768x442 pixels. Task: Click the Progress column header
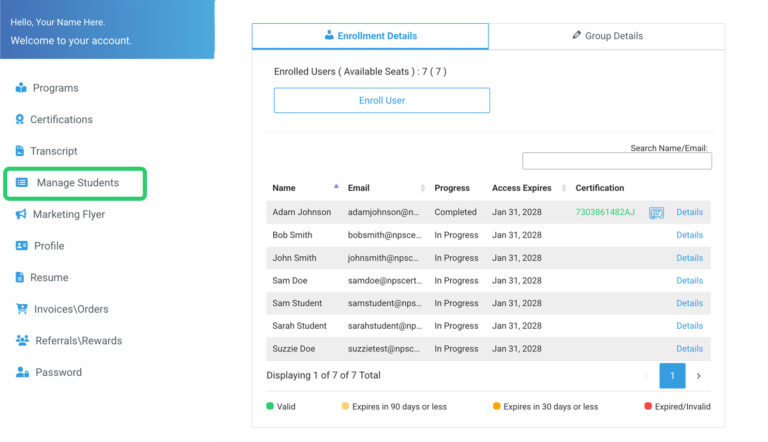452,188
